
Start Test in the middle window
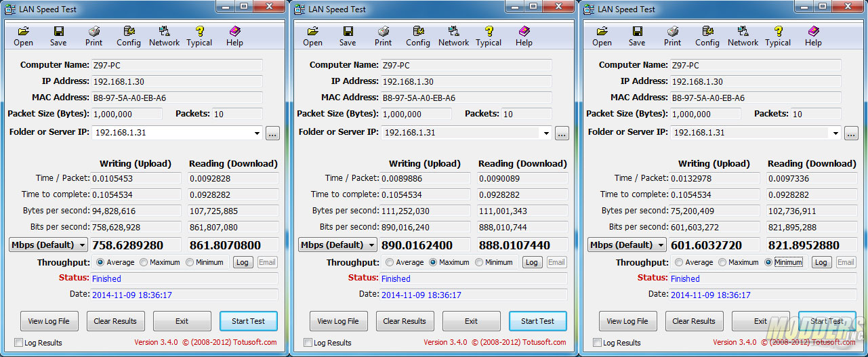tap(538, 321)
